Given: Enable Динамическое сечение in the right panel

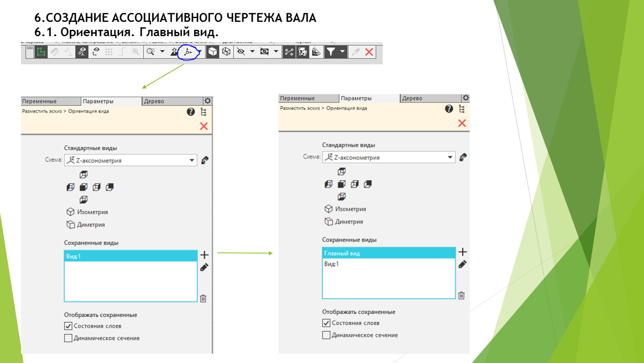Looking at the screenshot, I should click(x=326, y=335).
